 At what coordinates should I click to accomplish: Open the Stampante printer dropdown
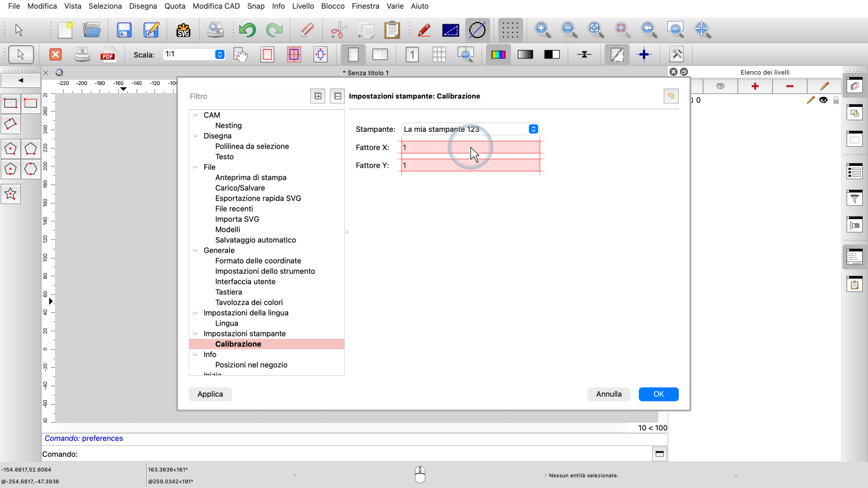533,129
